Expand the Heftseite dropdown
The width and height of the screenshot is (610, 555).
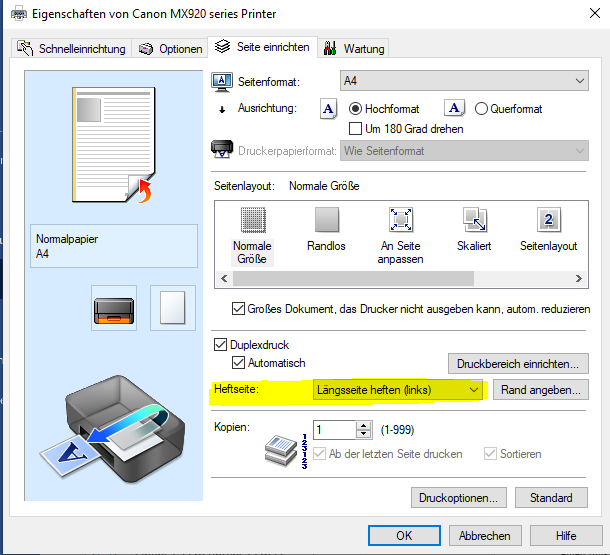pos(398,390)
